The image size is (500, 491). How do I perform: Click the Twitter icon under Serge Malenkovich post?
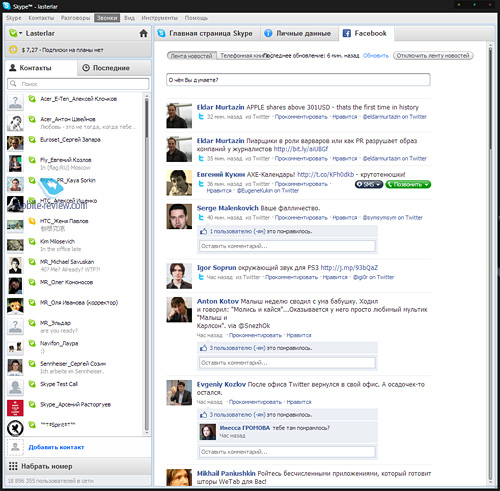pos(201,217)
